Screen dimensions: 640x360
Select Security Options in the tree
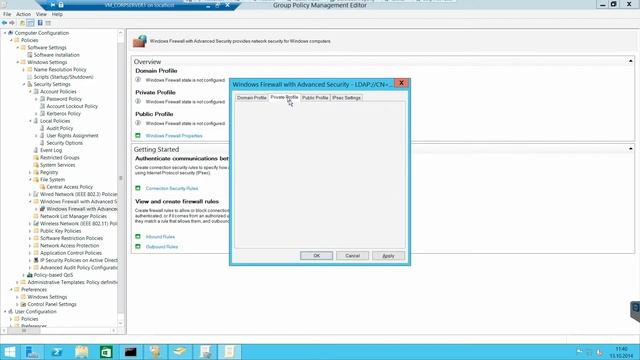coord(64,143)
